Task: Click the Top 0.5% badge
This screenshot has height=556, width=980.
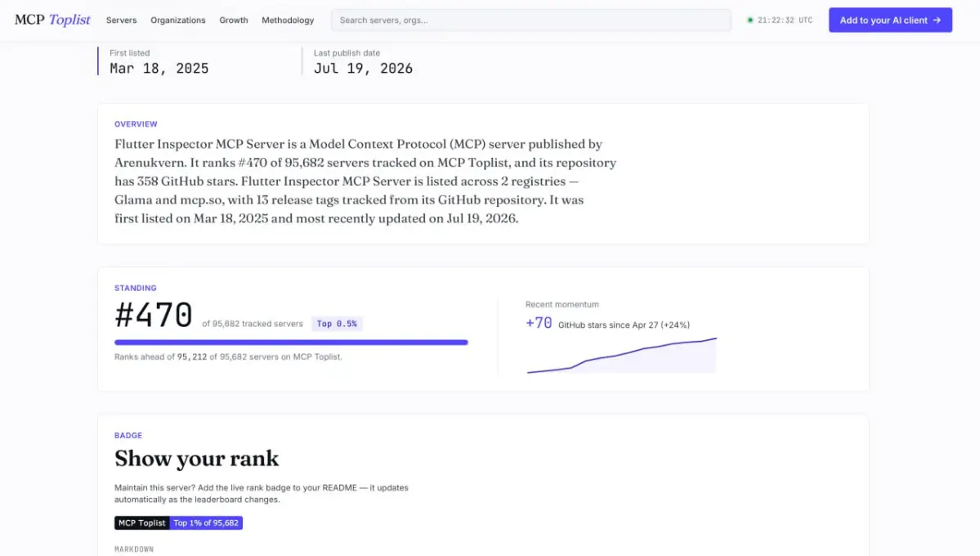Action: click(x=337, y=323)
